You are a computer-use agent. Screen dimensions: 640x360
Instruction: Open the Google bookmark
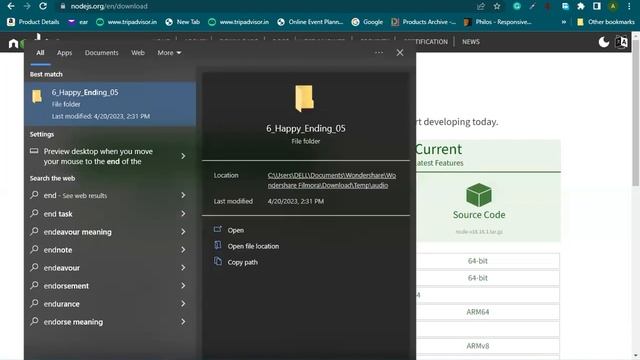pyautogui.click(x=367, y=22)
